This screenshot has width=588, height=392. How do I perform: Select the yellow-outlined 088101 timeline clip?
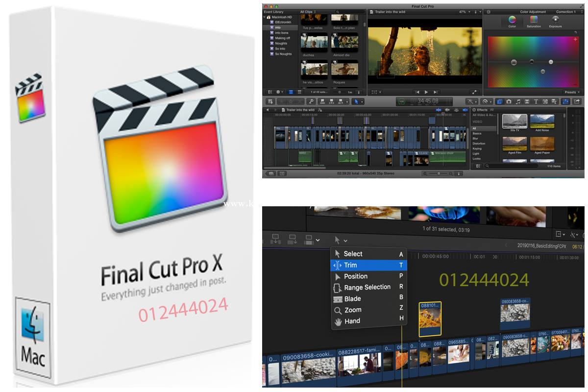[430, 319]
